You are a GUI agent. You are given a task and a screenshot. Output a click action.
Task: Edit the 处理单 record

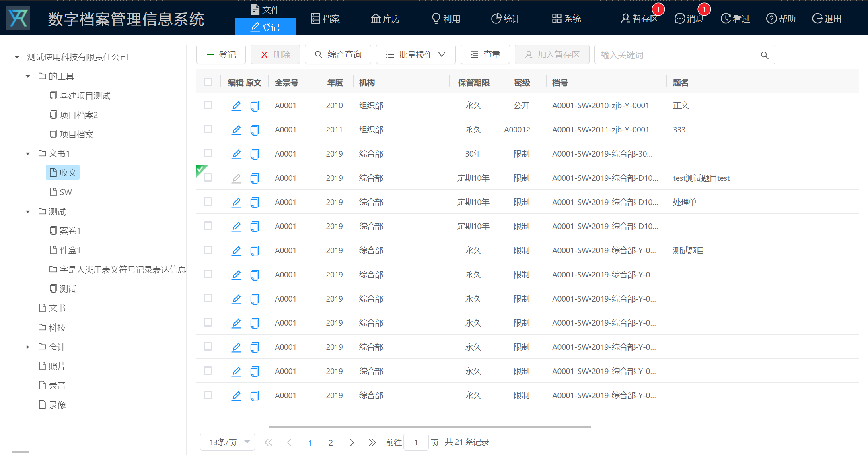237,203
